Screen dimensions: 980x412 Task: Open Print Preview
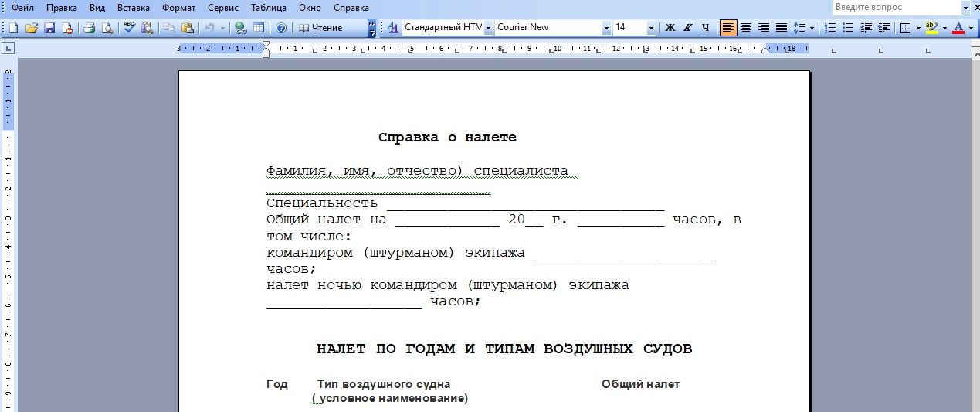107,28
